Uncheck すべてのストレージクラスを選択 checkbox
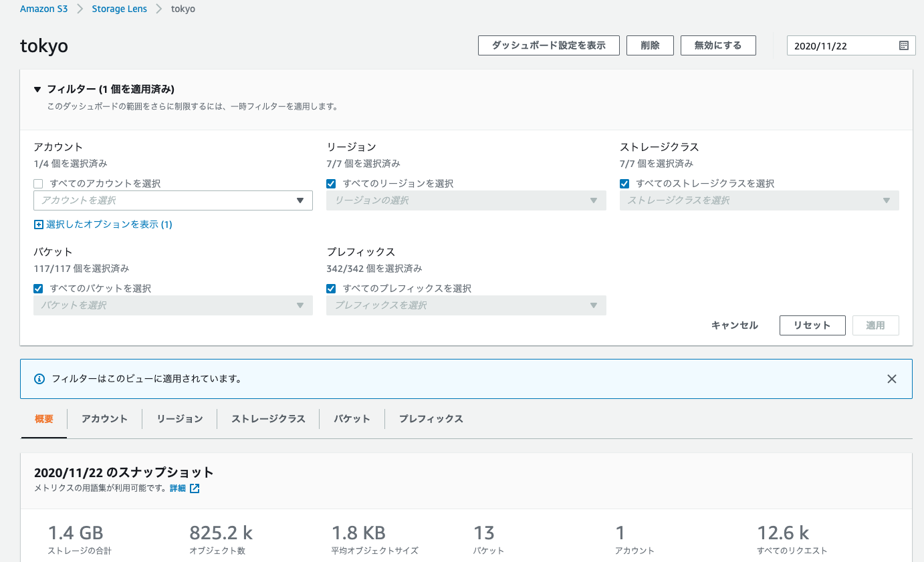The height and width of the screenshot is (562, 924). pos(624,184)
